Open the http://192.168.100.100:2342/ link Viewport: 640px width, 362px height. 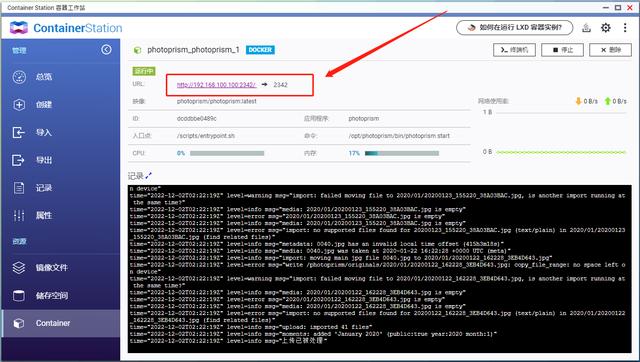tap(216, 84)
